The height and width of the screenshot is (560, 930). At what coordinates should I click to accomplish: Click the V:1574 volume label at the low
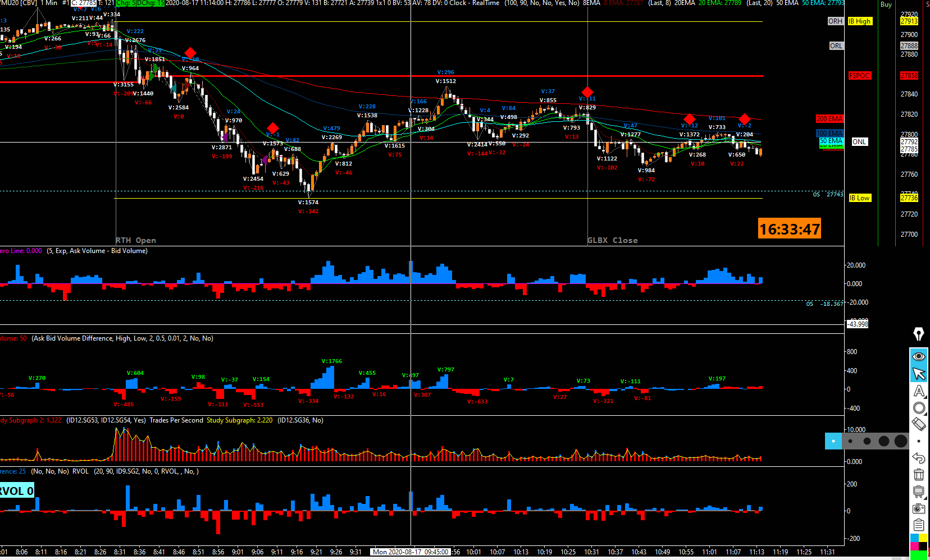[308, 203]
